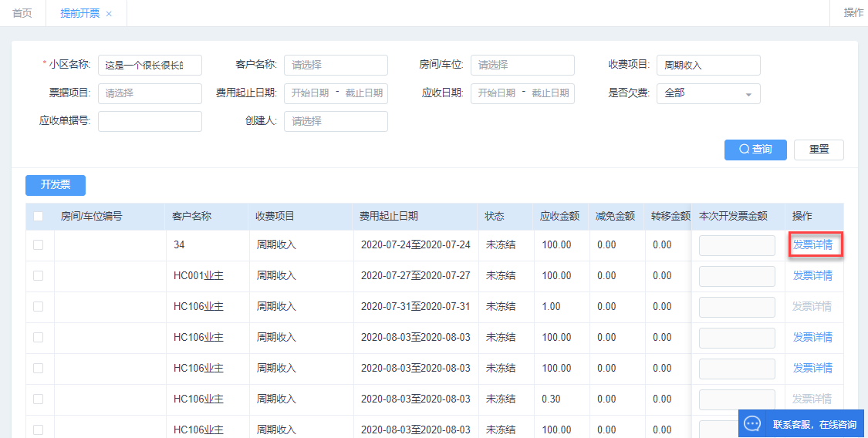Click invoice amount field for 2020-07-31 row
868x438 pixels.
click(x=737, y=307)
